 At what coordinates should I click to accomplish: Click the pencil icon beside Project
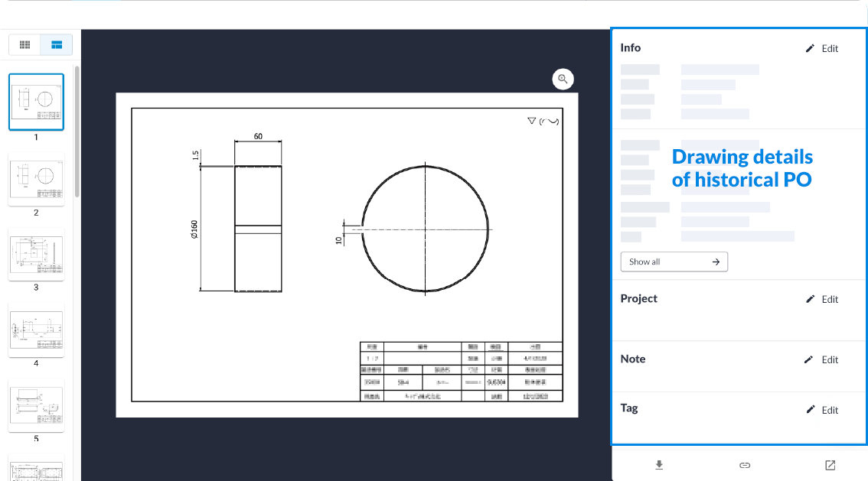coord(810,299)
